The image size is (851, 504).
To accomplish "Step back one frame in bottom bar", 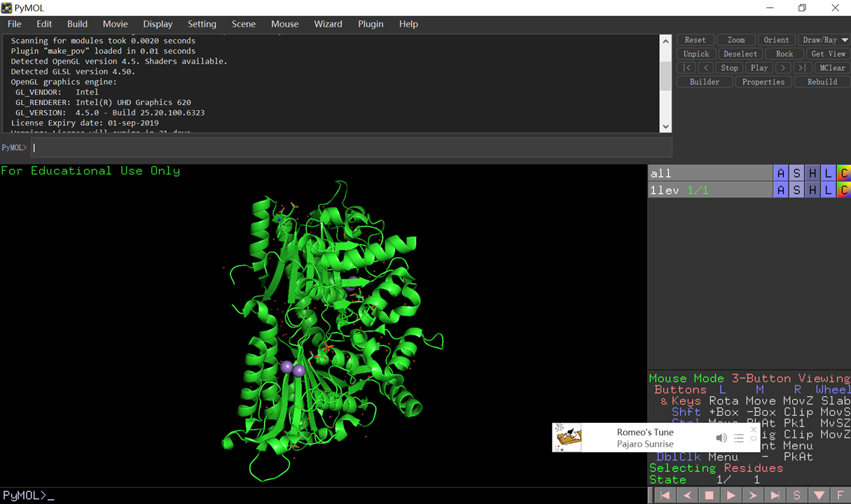I will click(x=687, y=496).
